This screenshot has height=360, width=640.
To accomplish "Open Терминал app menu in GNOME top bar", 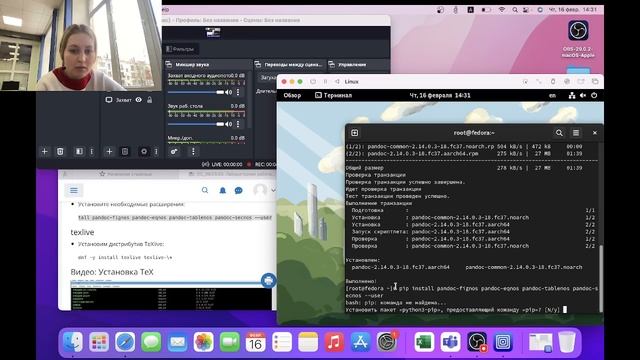I will tap(333, 96).
